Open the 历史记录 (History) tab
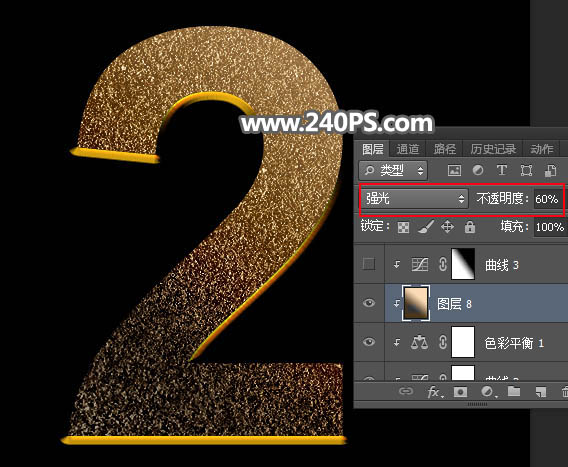Viewport: 568px width, 467px height. point(493,149)
